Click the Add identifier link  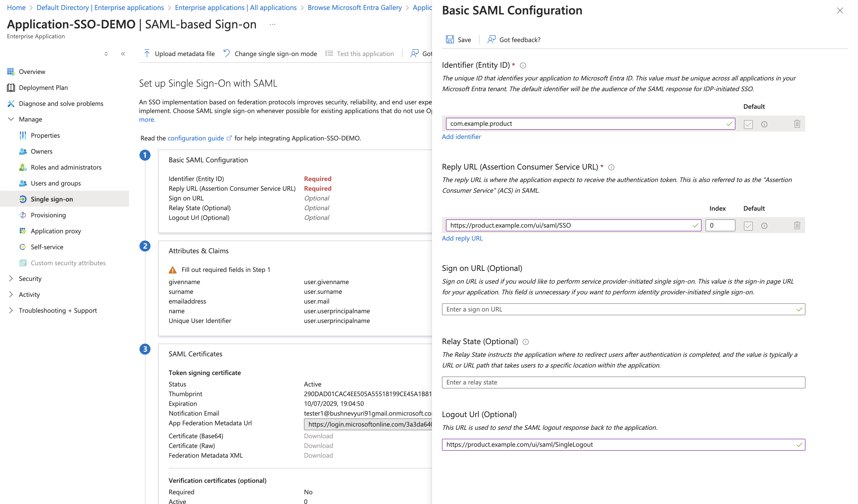click(x=461, y=136)
